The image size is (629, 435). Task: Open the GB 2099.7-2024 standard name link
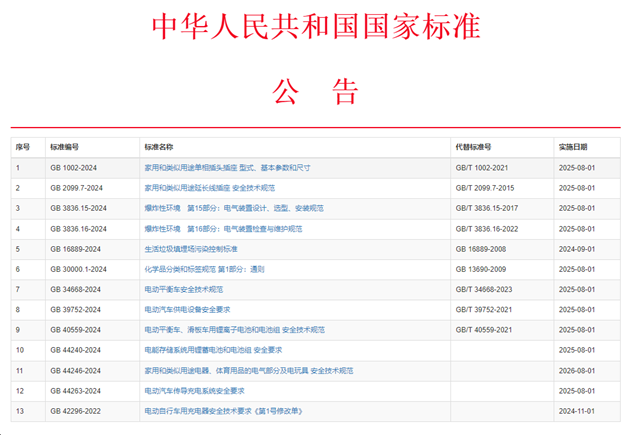click(x=209, y=188)
